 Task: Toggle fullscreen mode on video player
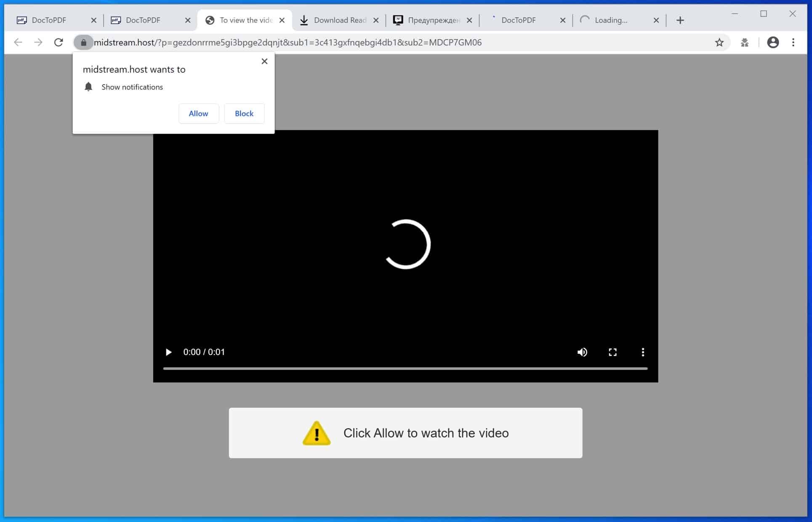tap(612, 352)
